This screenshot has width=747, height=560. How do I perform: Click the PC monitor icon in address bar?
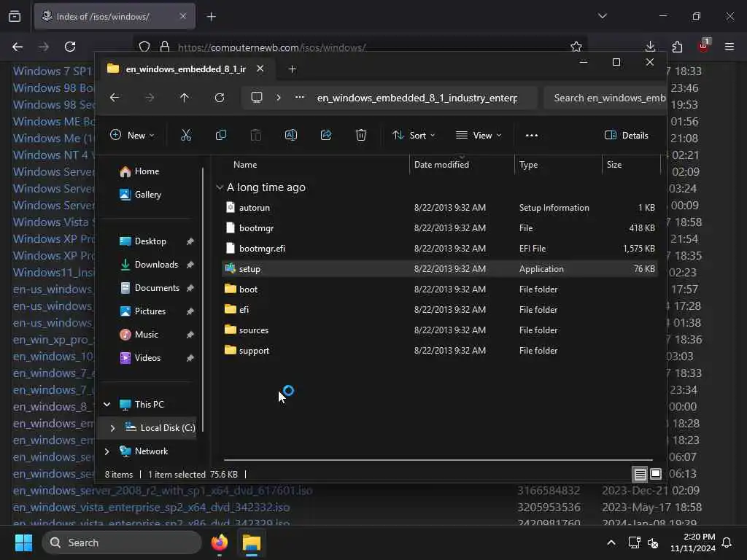coord(257,98)
